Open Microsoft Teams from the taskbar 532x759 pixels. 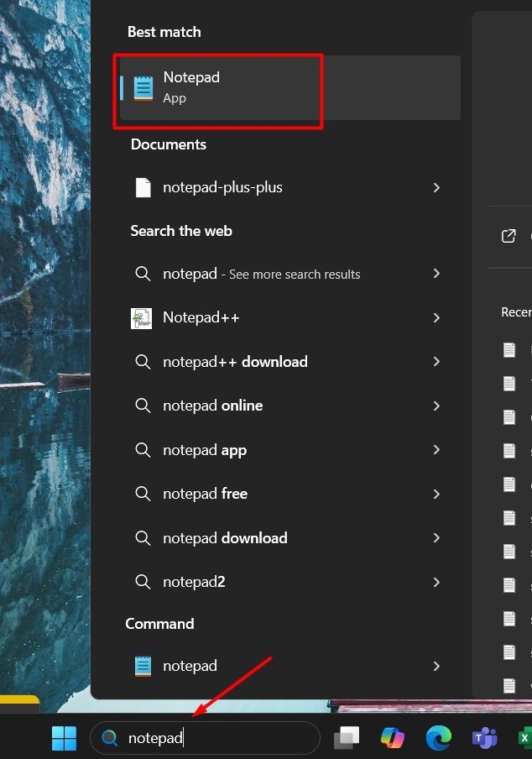click(484, 738)
